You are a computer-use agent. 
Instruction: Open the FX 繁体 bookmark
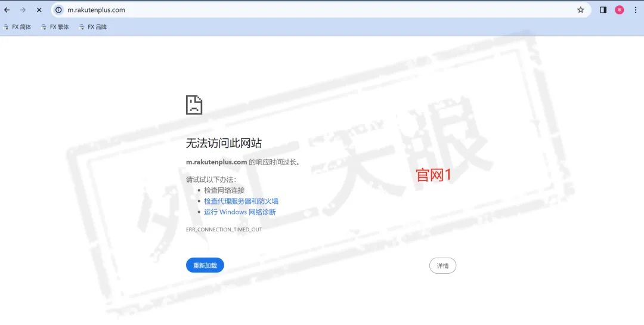55,27
